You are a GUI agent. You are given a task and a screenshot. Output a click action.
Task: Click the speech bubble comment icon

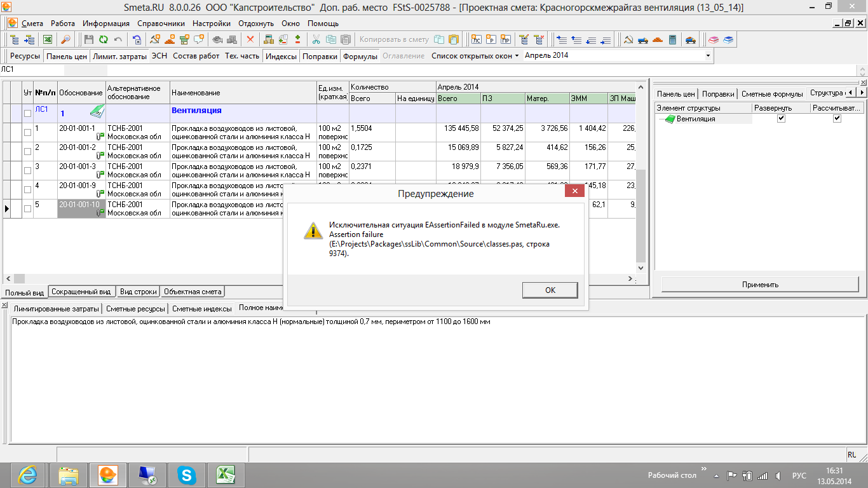point(199,39)
